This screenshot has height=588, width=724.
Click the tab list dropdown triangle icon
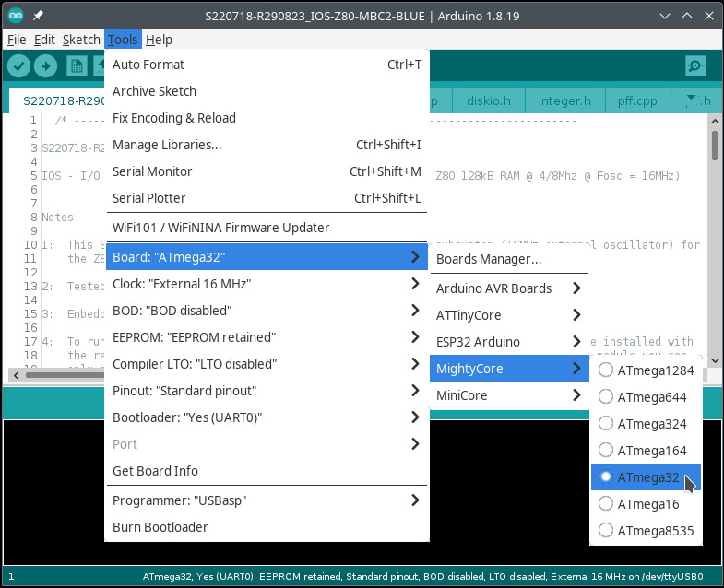point(691,98)
